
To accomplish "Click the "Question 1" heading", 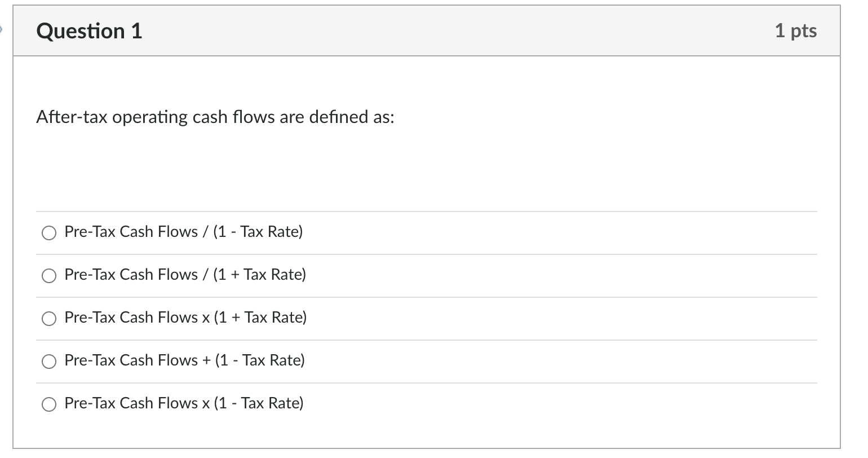I will tap(89, 31).
